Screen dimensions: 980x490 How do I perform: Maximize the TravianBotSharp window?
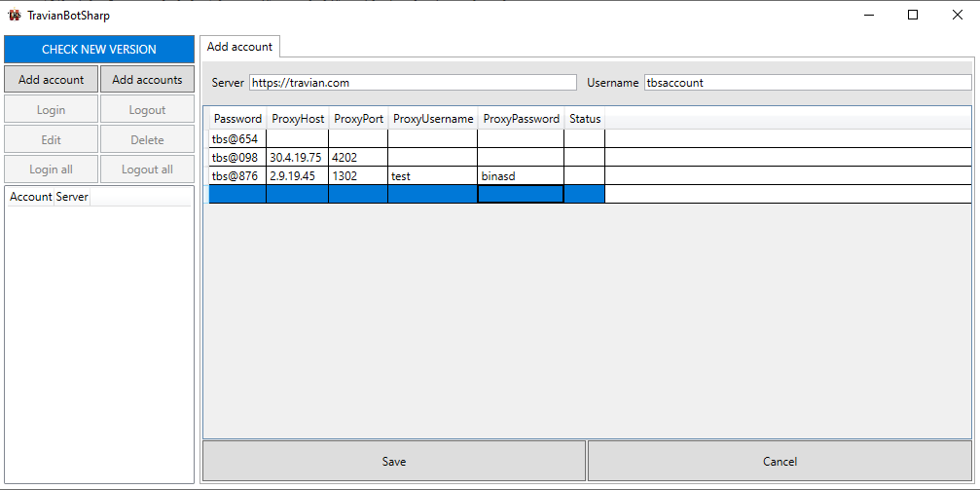tap(913, 15)
